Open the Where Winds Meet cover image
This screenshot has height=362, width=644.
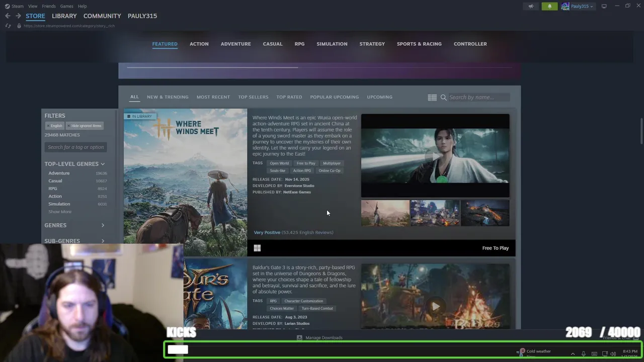[185, 183]
